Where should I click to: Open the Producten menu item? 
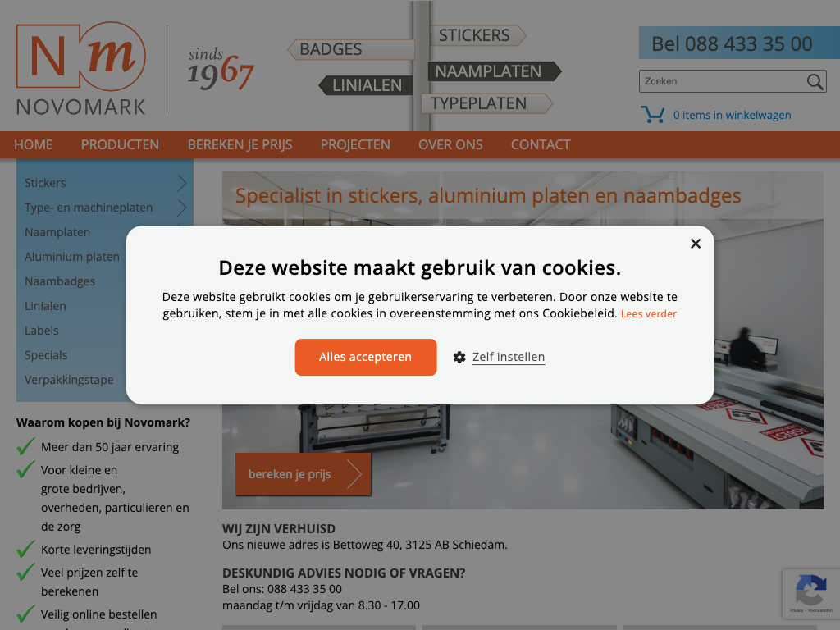coord(120,144)
